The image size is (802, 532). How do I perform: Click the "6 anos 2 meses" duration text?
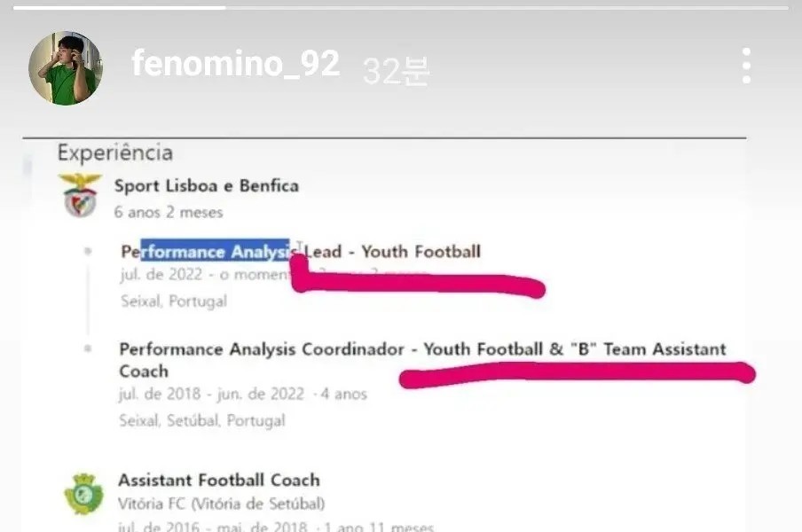[169, 213]
